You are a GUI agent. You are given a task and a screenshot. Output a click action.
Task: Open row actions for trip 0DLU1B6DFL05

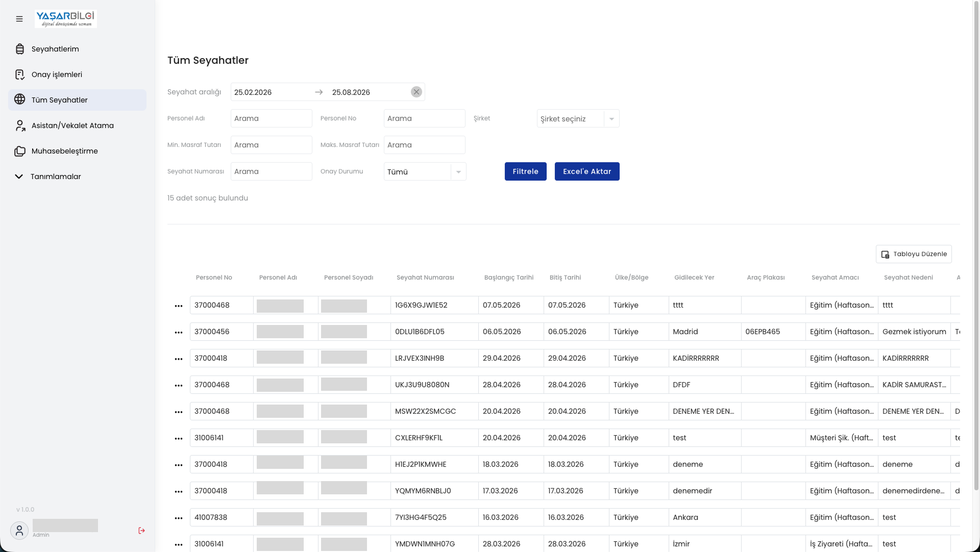coord(179,332)
